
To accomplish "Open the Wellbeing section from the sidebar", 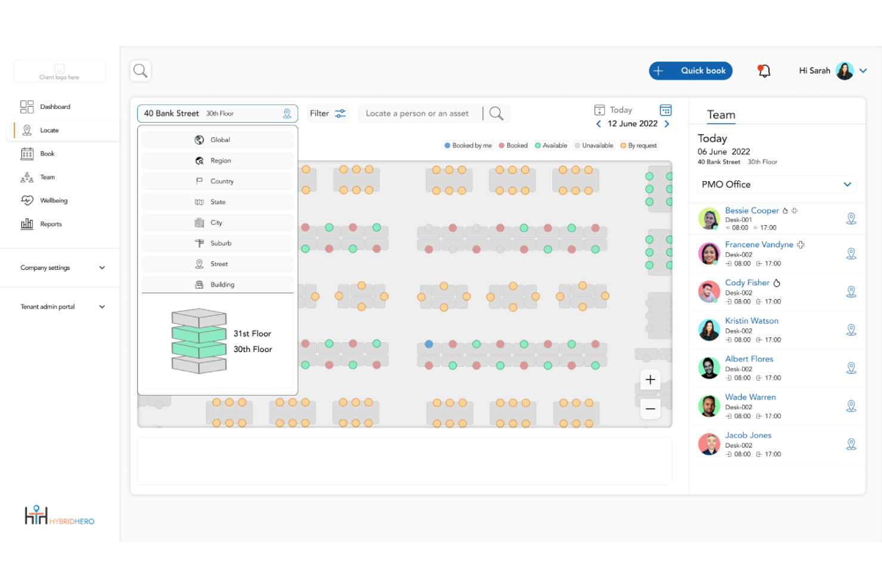I will point(54,200).
